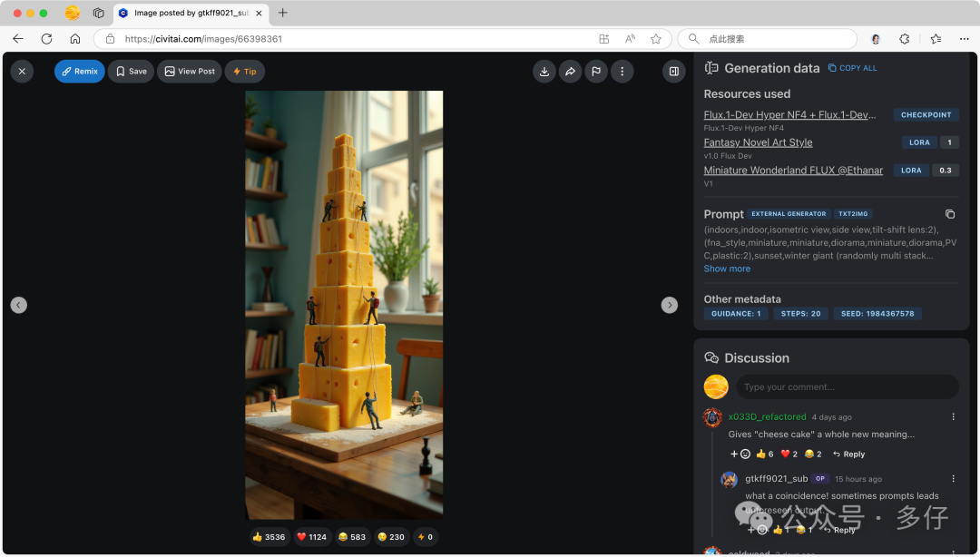Open the Flux.1-Dev Hyper NF4 checkpoint link
980x557 pixels.
tap(789, 115)
